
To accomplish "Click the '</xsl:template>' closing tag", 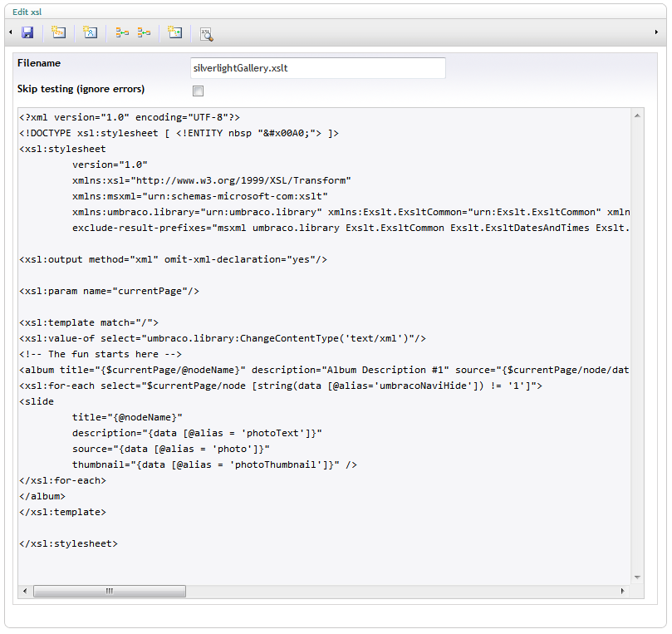I will [62, 512].
